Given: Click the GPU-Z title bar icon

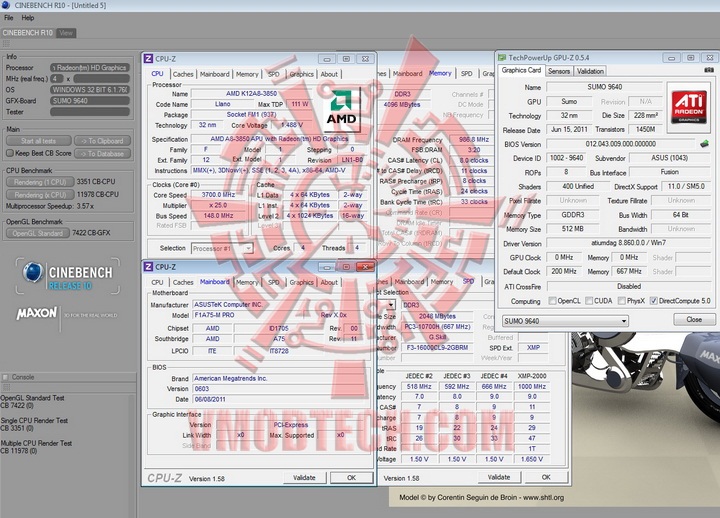Looking at the screenshot, I should (x=502, y=58).
